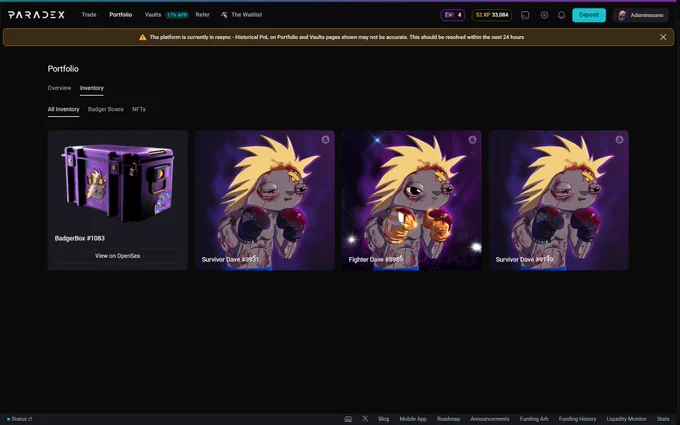Open the Mobile App footer link
This screenshot has height=425, width=680.
[413, 419]
